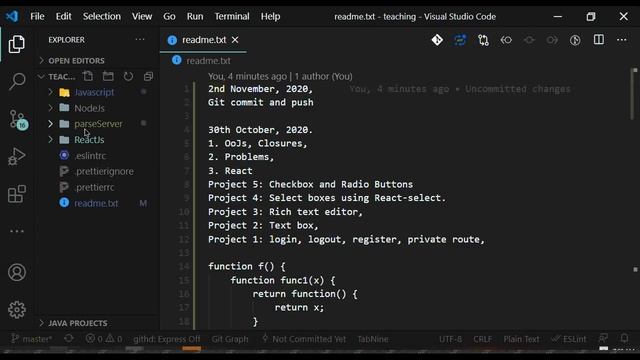The image size is (640, 360).
Task: Open Git Graph from status bar
Action: tap(230, 339)
